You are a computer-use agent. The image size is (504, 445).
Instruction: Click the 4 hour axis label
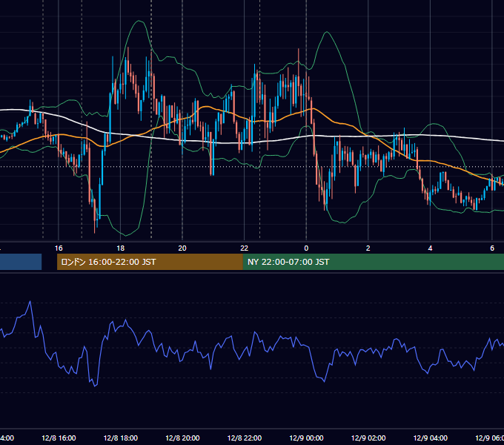click(430, 248)
